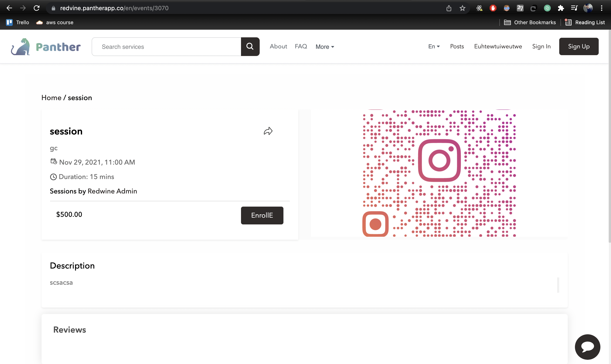Click the padlock site info icon
611x364 pixels.
53,8
